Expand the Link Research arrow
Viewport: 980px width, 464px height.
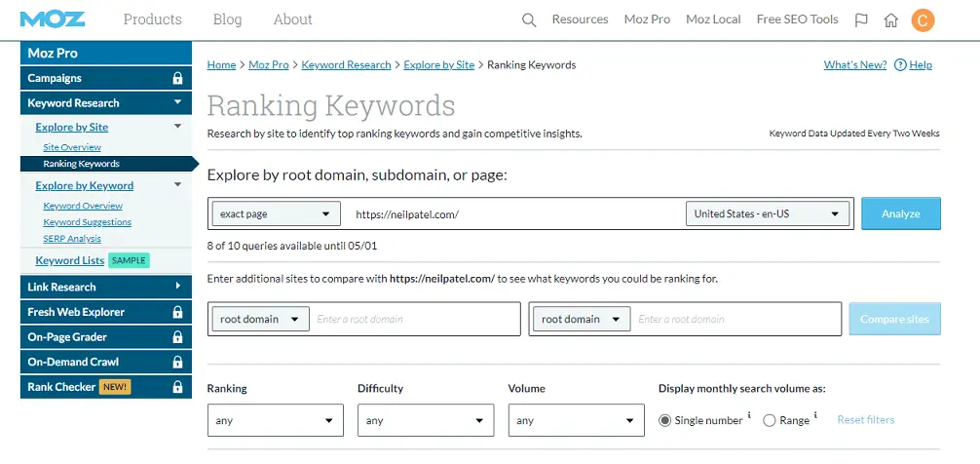tap(178, 286)
